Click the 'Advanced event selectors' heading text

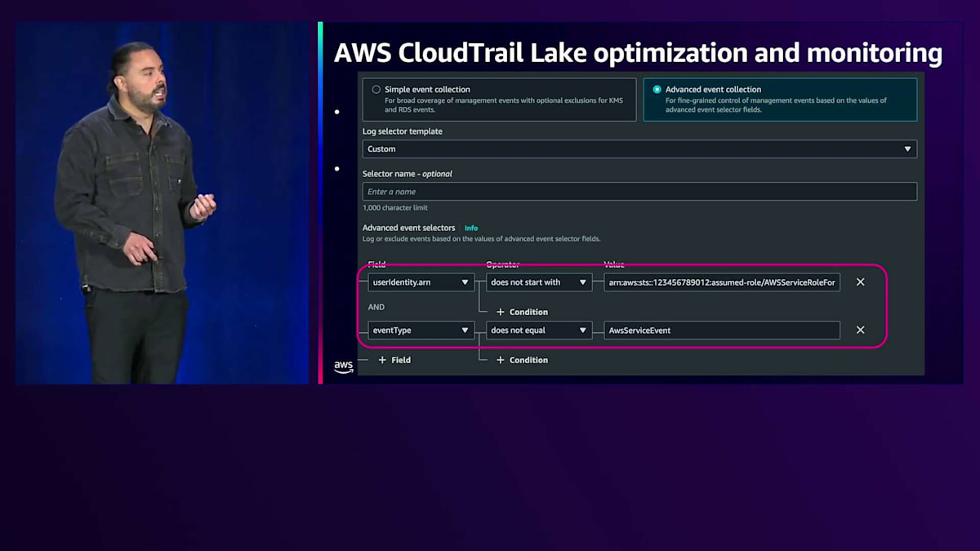[409, 229]
